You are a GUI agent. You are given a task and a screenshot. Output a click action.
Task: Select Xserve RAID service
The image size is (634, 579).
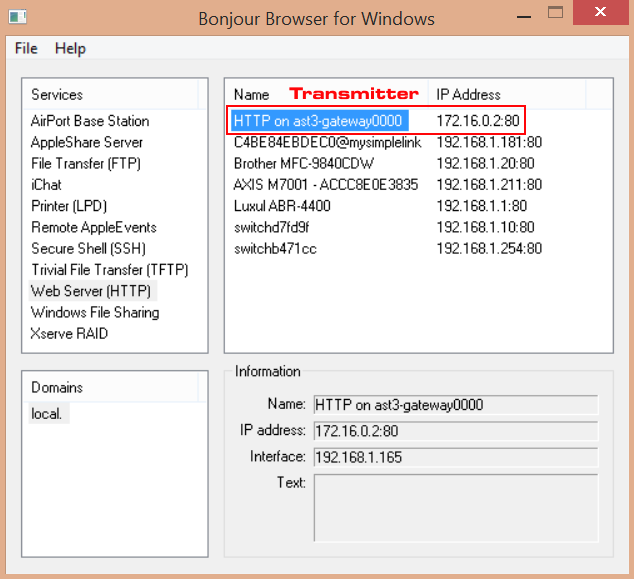coord(69,334)
